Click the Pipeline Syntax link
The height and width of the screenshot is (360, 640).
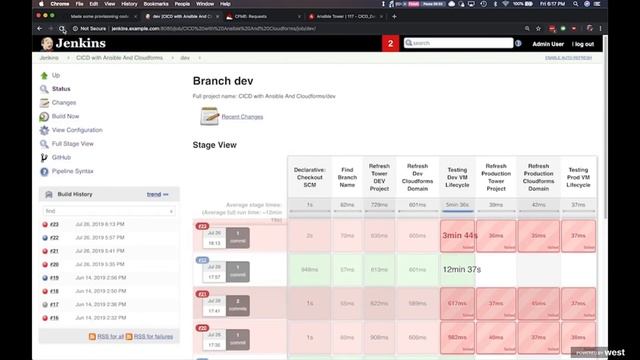coord(73,171)
